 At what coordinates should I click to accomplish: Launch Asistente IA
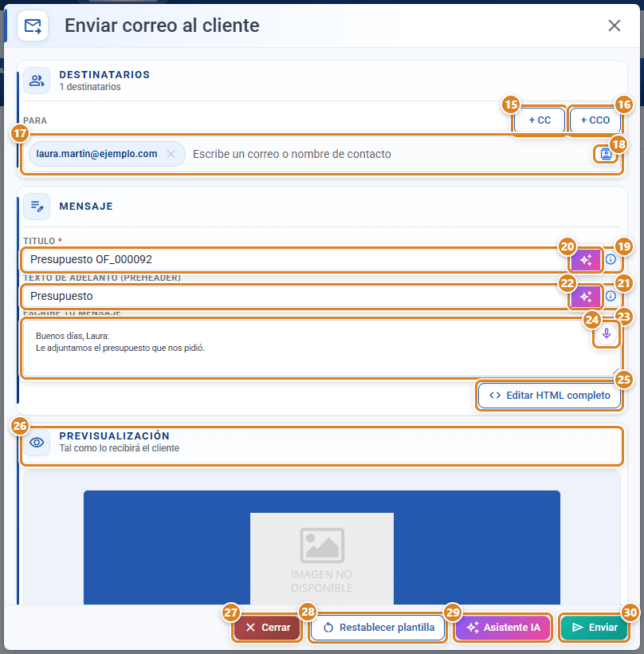[503, 628]
